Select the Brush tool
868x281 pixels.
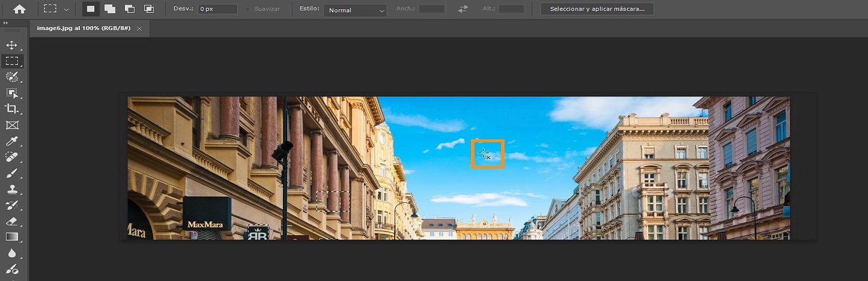tap(12, 173)
